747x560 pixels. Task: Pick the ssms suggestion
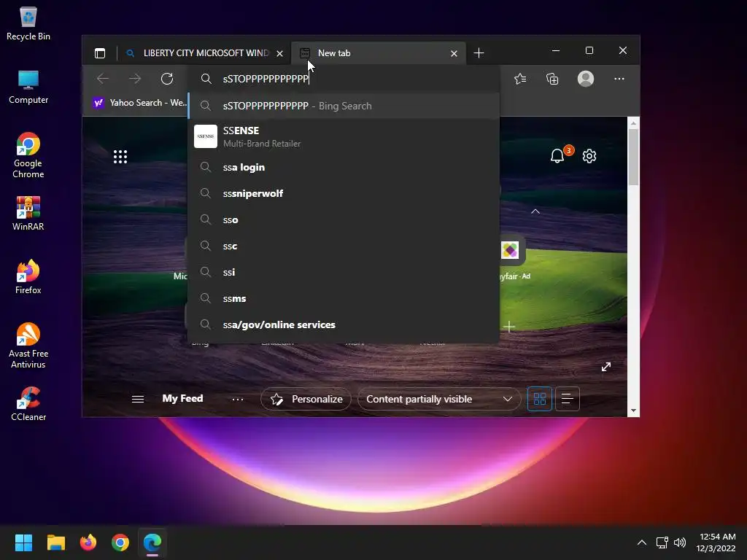click(x=344, y=298)
